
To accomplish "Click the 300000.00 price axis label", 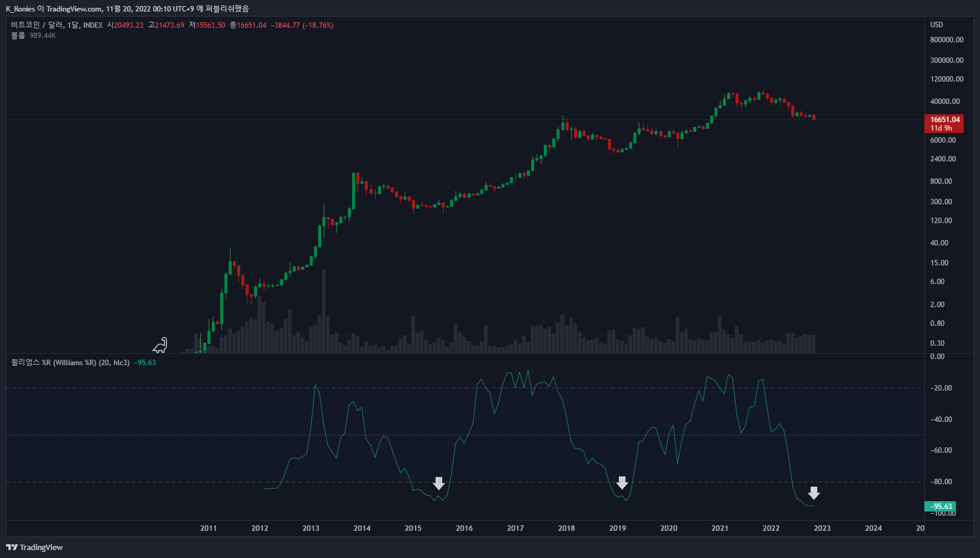I will pyautogui.click(x=947, y=60).
